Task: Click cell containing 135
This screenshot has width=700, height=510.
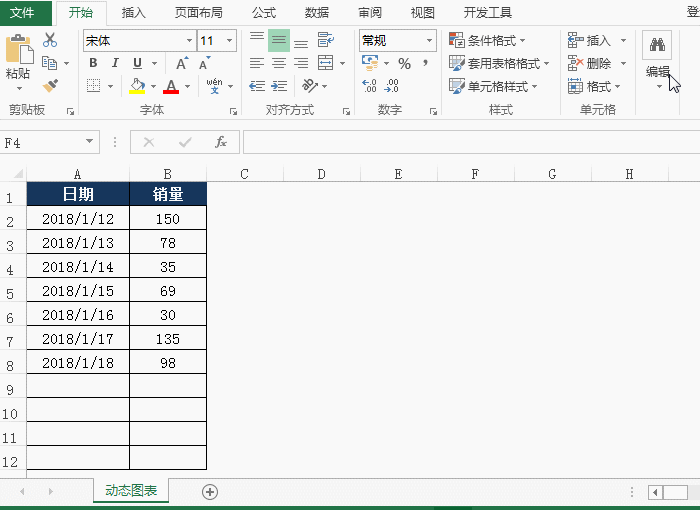Action: [168, 339]
